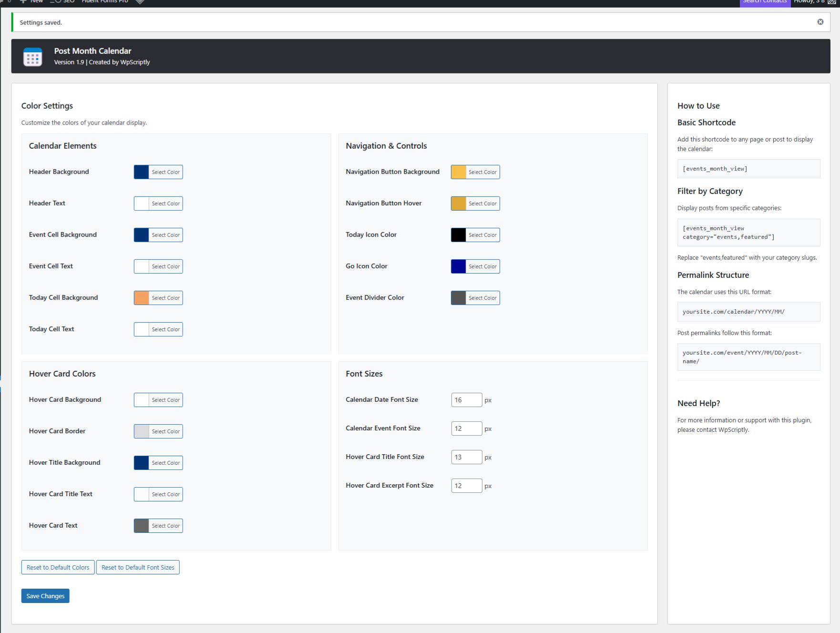
Task: Open the Go Icon Color swatch
Action: click(x=458, y=266)
